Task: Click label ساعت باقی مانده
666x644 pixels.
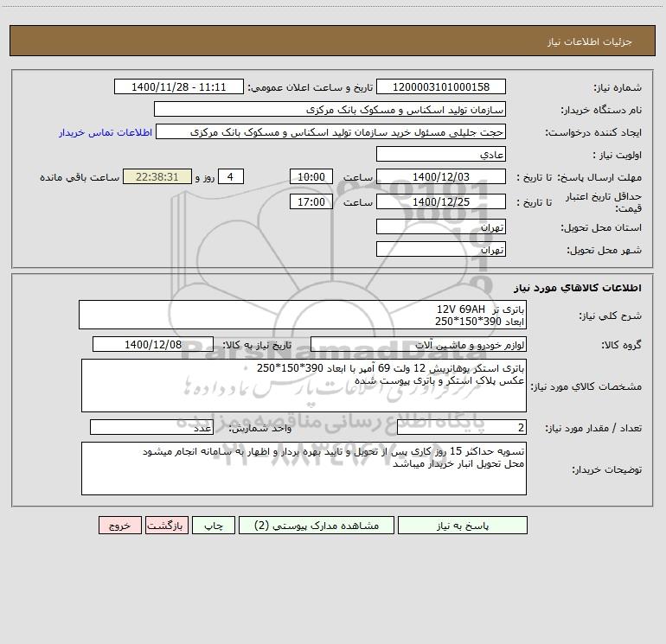Action: [x=80, y=177]
